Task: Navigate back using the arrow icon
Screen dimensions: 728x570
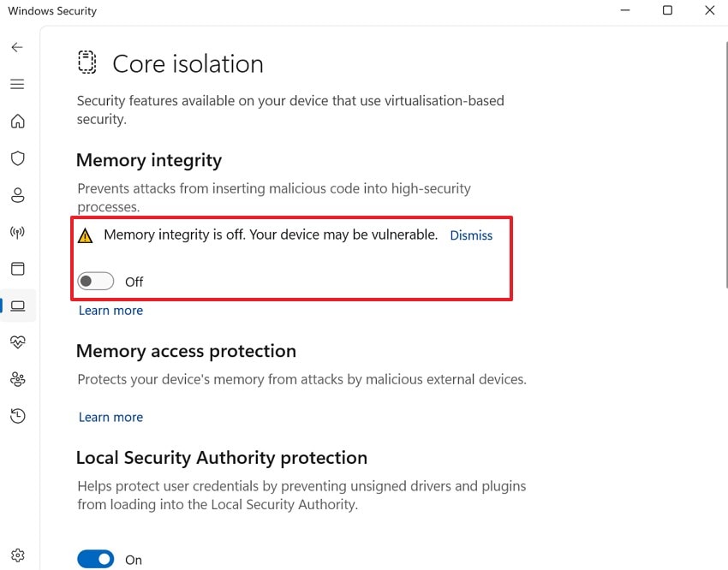Action: (17, 47)
